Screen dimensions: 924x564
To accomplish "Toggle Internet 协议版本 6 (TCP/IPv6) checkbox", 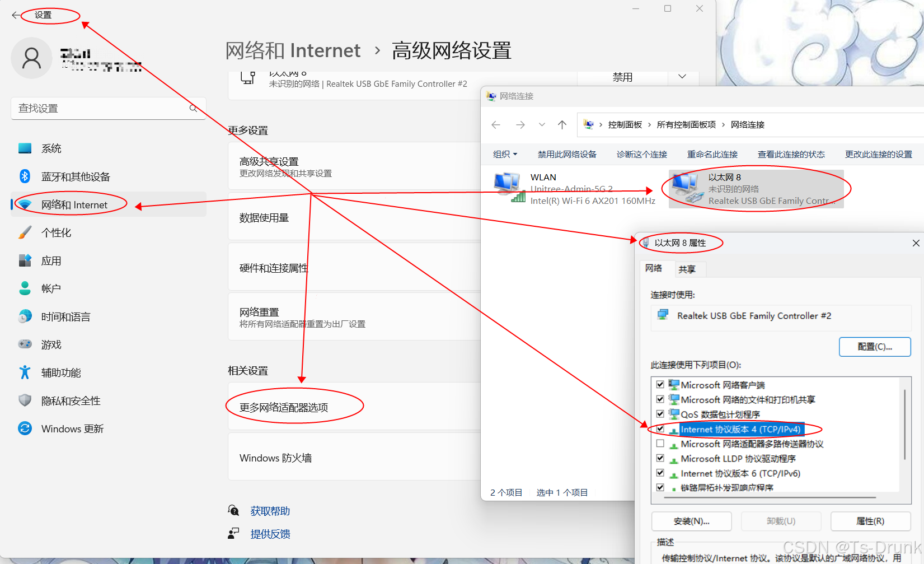I will 660,473.
